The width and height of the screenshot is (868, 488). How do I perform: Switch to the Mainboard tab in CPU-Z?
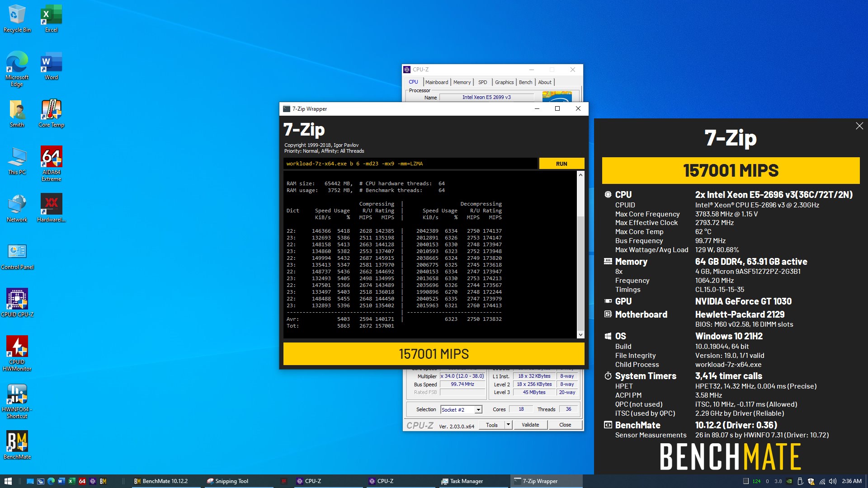pyautogui.click(x=437, y=82)
